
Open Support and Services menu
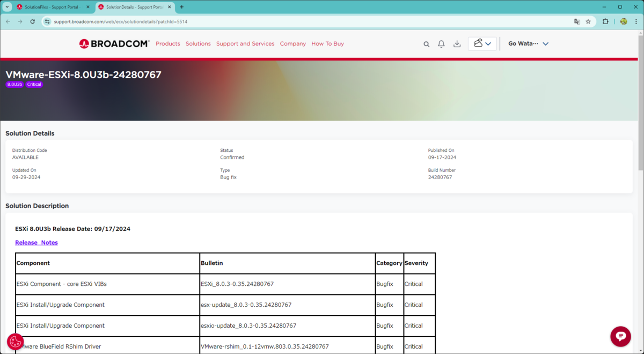pos(245,44)
